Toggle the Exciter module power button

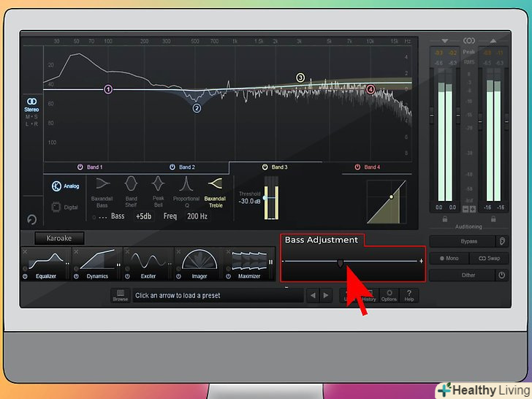click(127, 276)
